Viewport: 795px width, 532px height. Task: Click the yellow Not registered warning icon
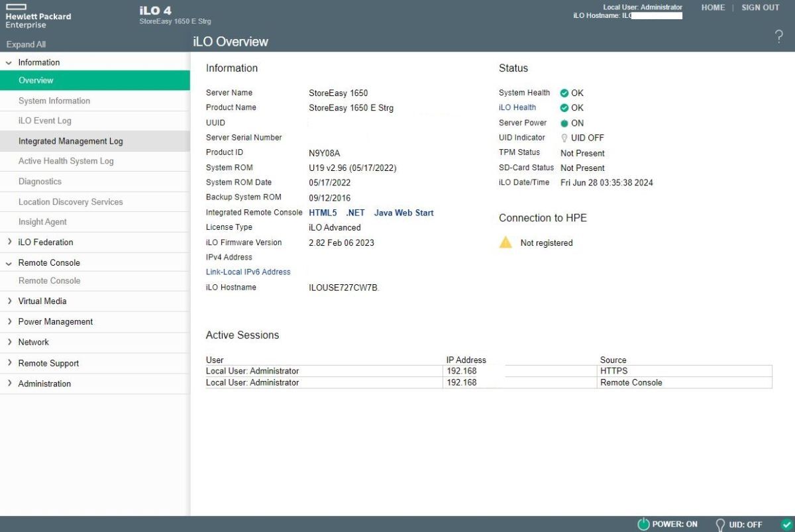(x=505, y=242)
